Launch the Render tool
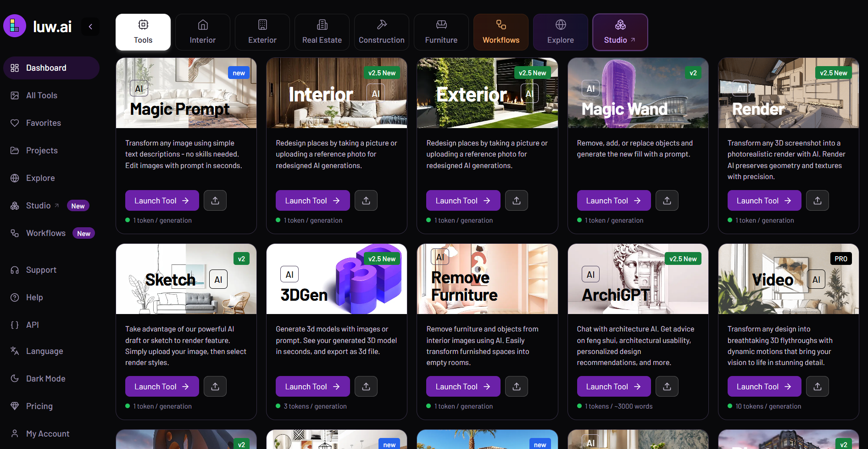Viewport: 868px width, 449px height. (x=764, y=201)
